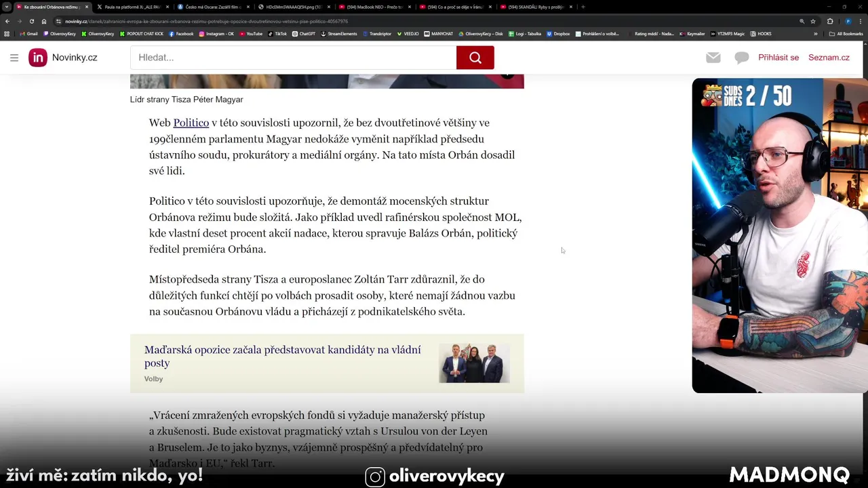Open the browser extensions puzzle icon
This screenshot has height=488, width=868.
tap(830, 21)
